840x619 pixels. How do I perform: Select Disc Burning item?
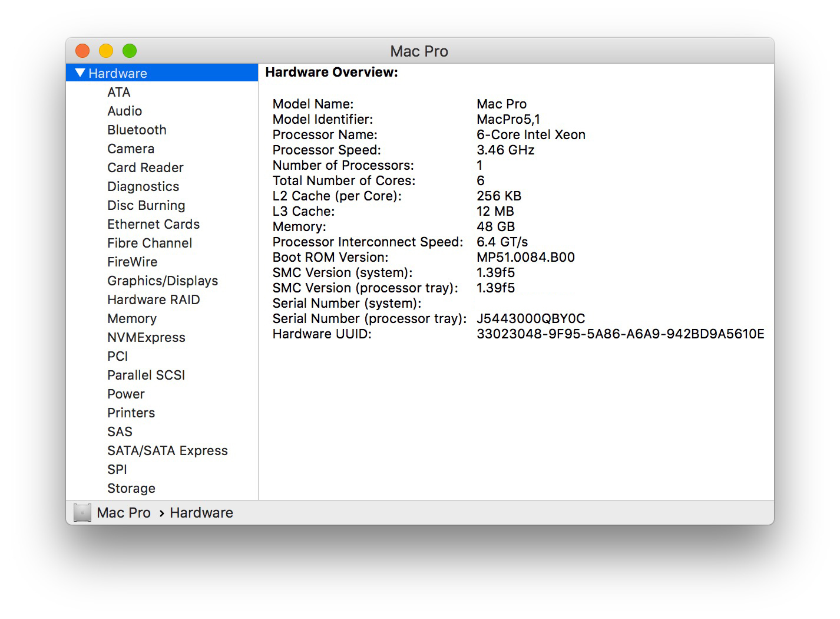click(146, 206)
